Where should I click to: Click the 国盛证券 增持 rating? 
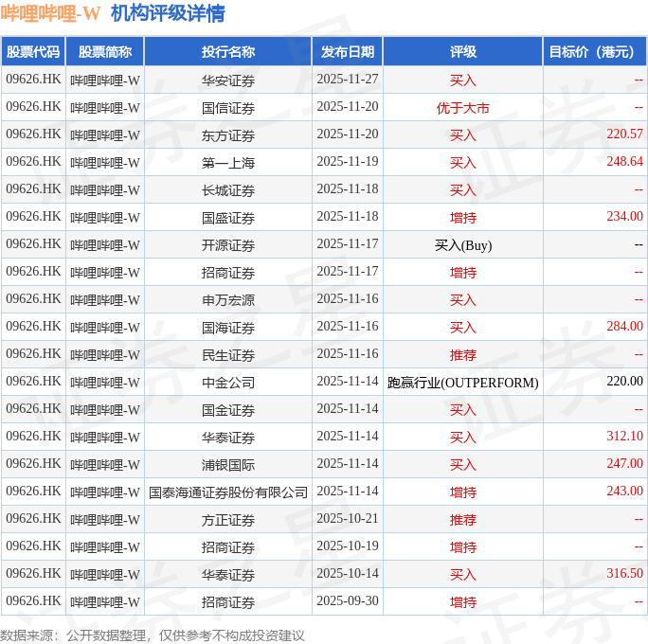point(463,218)
